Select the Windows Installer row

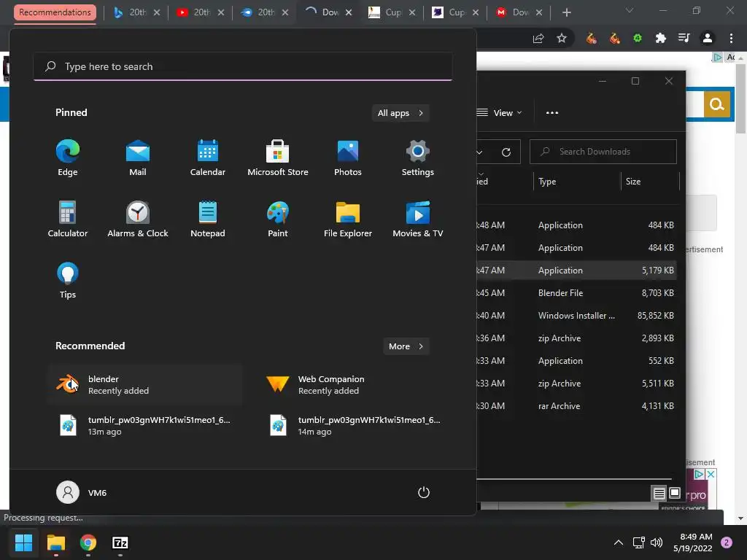(x=576, y=315)
